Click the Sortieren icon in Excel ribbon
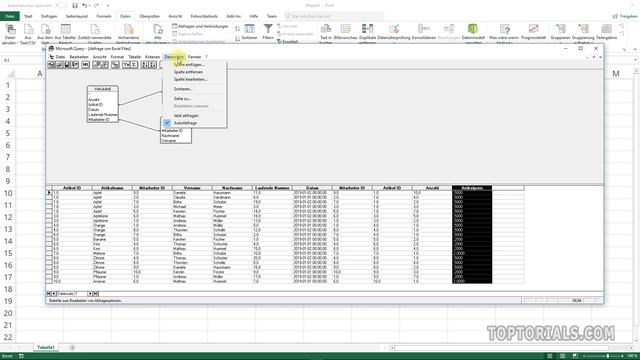Screen dimensions: 640x360 (249, 29)
